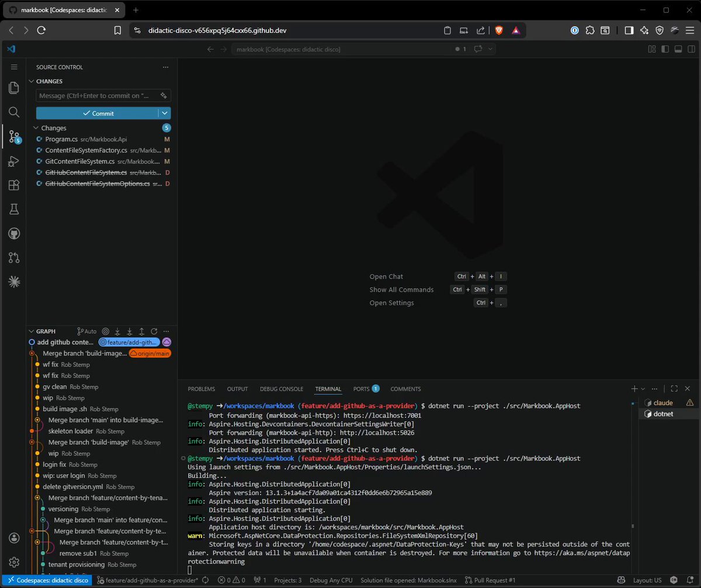
Task: Open the Search view icon
Action: click(14, 112)
